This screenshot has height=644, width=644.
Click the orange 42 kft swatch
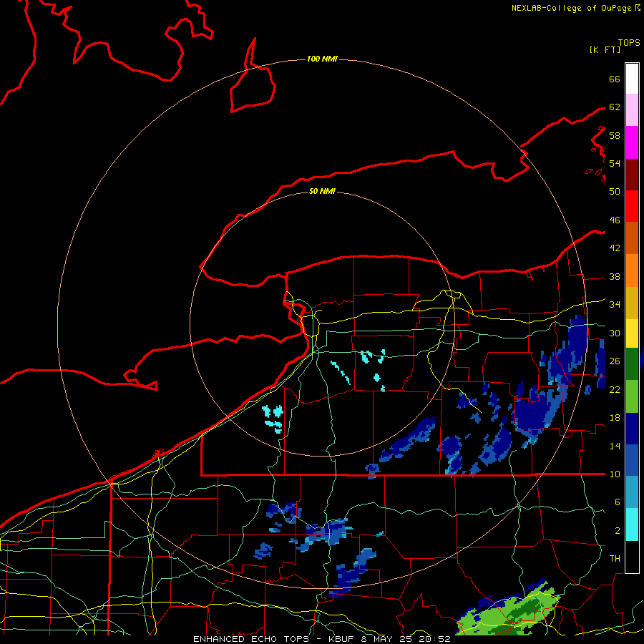[632, 270]
